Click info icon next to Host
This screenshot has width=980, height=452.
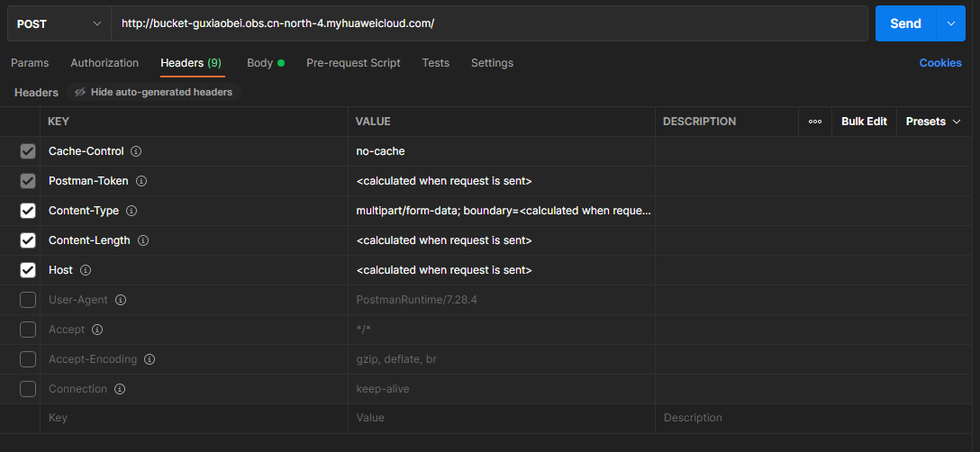(x=86, y=270)
